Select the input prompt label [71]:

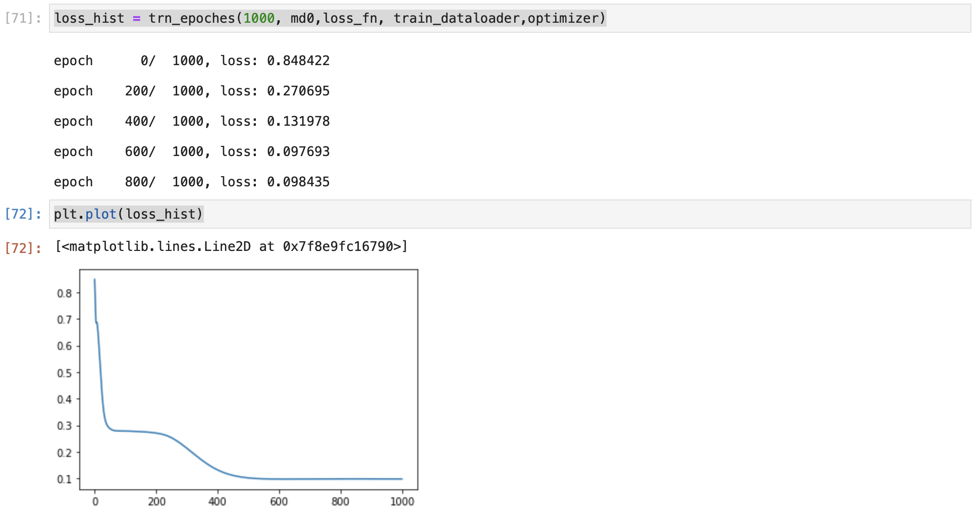coord(23,19)
